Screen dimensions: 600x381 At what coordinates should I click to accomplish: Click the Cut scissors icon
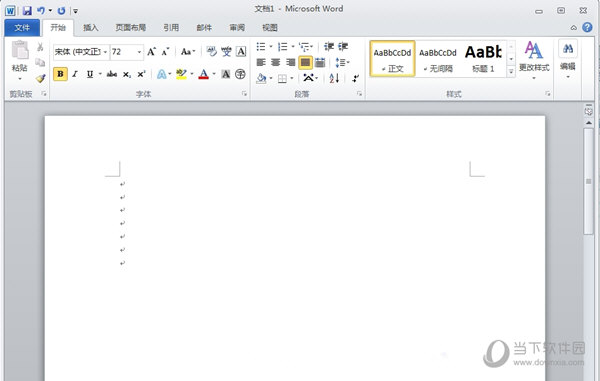40,47
